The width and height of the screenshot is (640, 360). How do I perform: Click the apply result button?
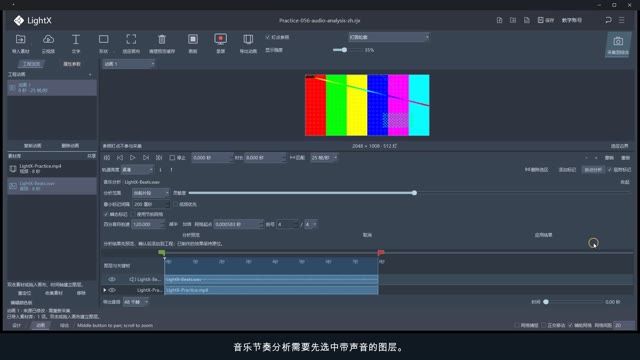click(x=544, y=235)
